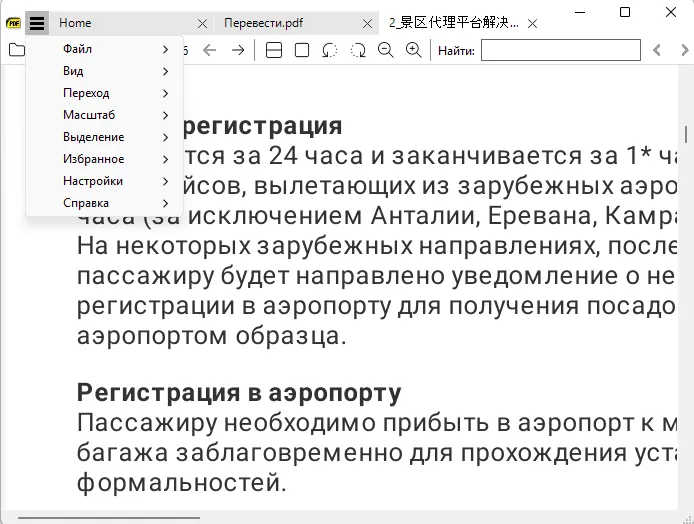This screenshot has width=694, height=524.
Task: Click the open folder toolbar icon
Action: point(17,50)
